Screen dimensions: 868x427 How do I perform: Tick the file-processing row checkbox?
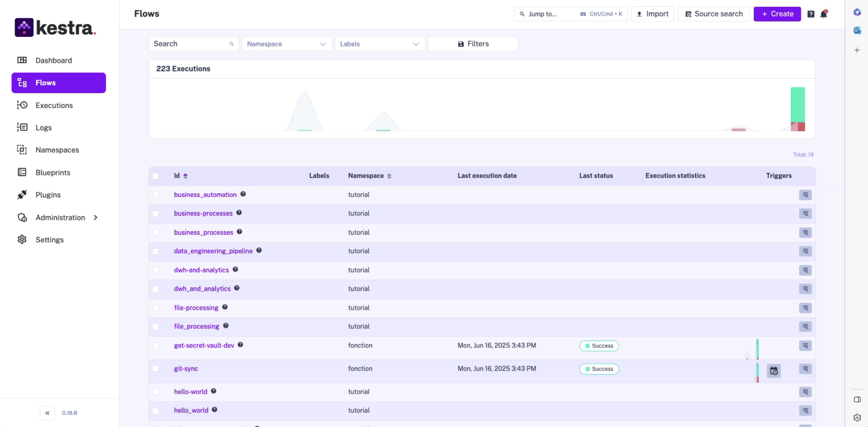(x=155, y=308)
